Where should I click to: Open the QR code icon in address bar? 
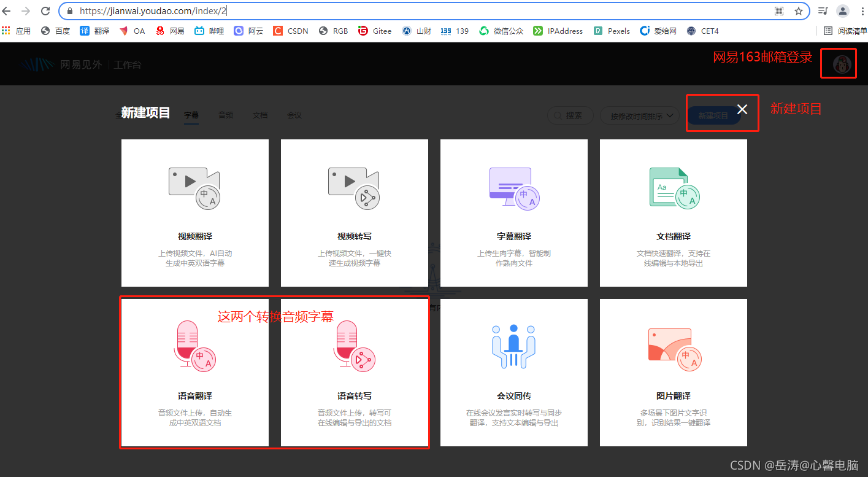(779, 11)
